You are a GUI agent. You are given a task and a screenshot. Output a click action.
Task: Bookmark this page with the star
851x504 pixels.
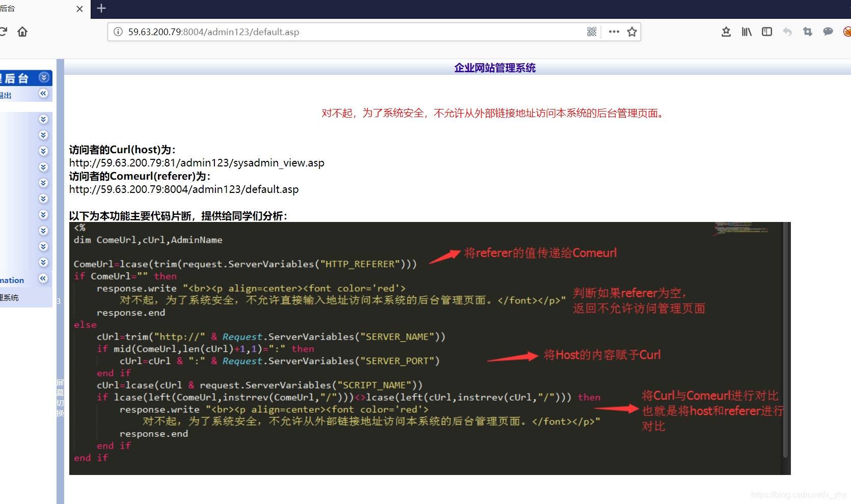point(632,32)
